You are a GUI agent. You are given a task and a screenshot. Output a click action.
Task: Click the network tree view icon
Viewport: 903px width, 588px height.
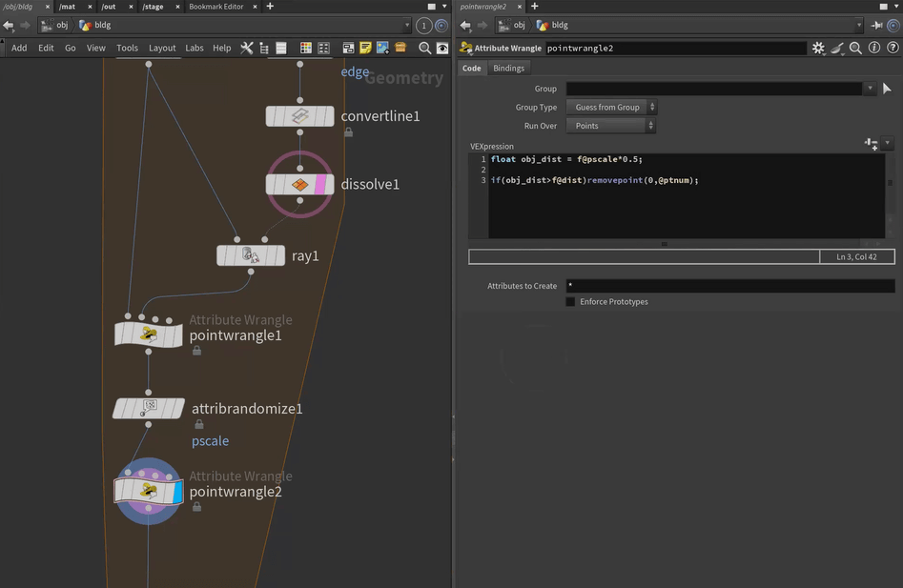pyautogui.click(x=263, y=48)
